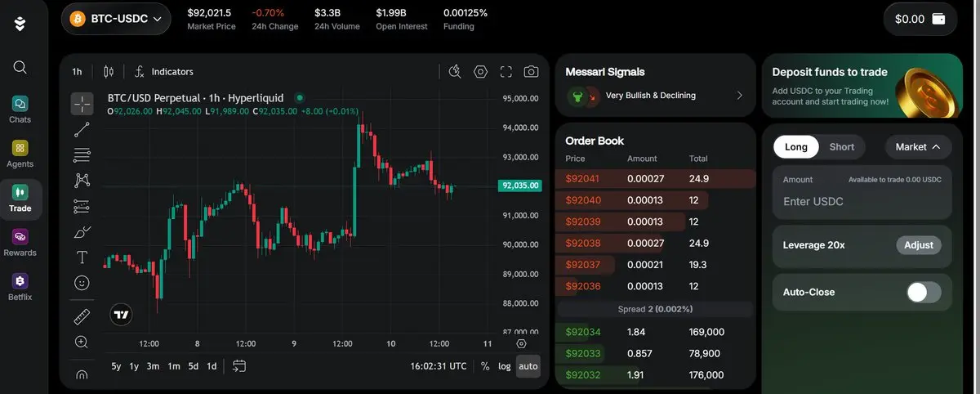
Task: Open the quick search icon in chart toolbar
Action: (456, 71)
